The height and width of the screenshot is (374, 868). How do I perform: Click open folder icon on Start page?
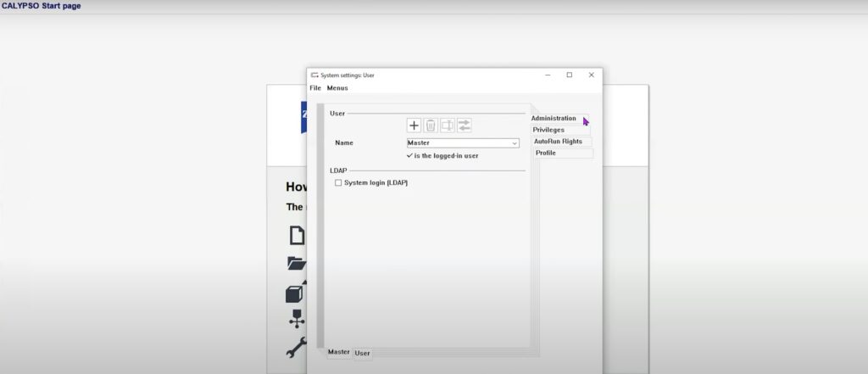pyautogui.click(x=297, y=263)
